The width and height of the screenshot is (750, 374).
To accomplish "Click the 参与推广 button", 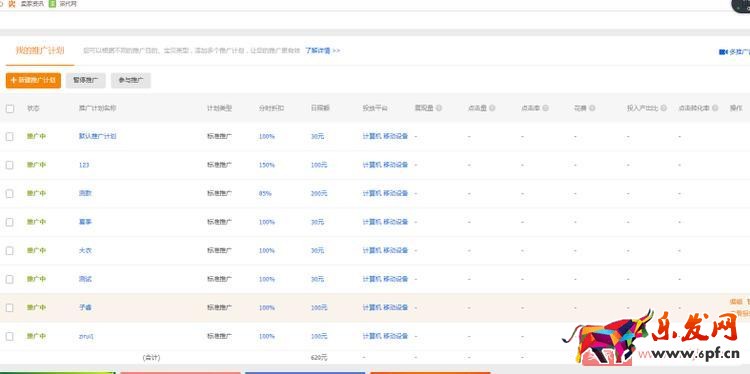I will [x=131, y=80].
